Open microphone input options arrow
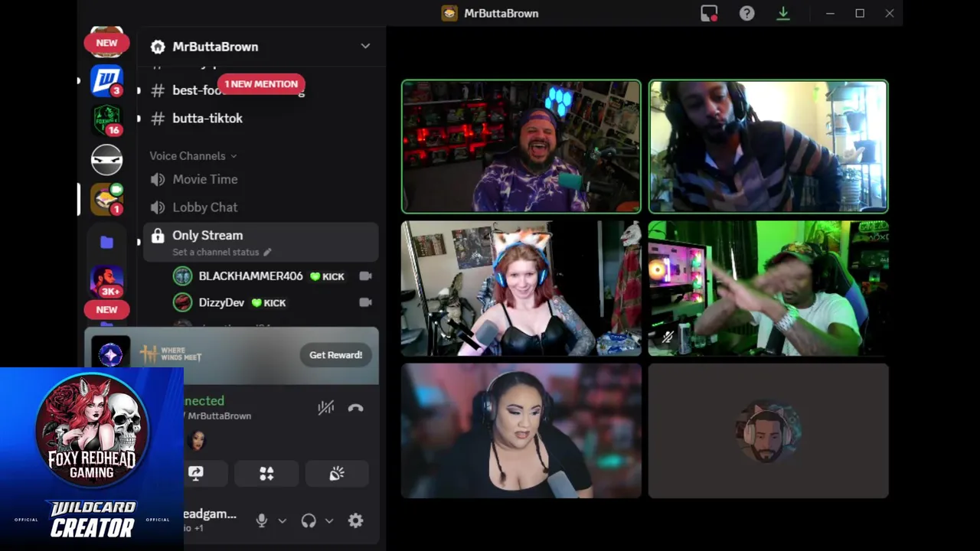Viewport: 980px width, 551px height. pos(282,520)
